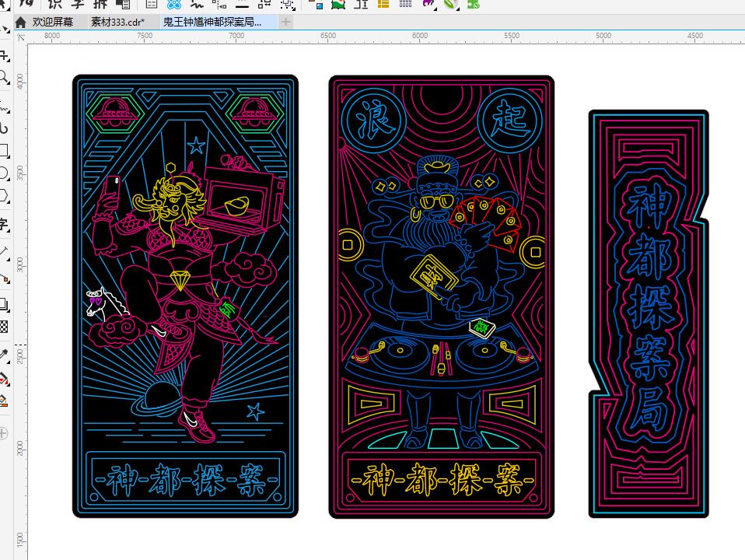Click the ruler origin corner icon
The height and width of the screenshot is (560, 745).
click(x=21, y=37)
